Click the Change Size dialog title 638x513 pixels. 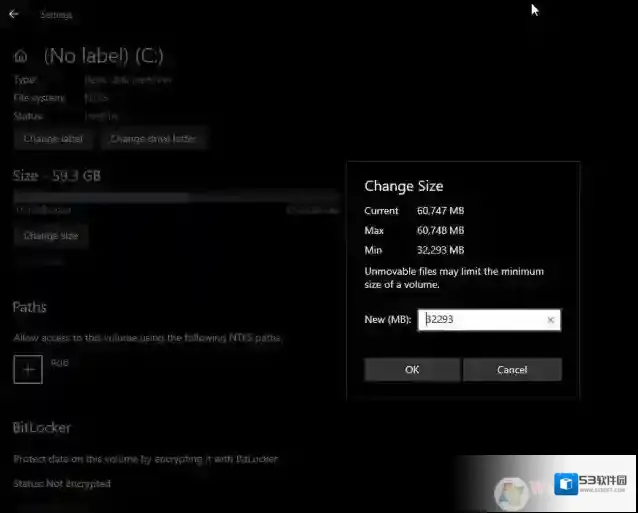pos(403,186)
